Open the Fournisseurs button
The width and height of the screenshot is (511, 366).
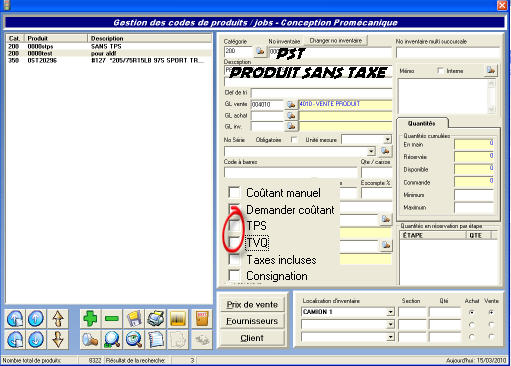click(x=252, y=321)
